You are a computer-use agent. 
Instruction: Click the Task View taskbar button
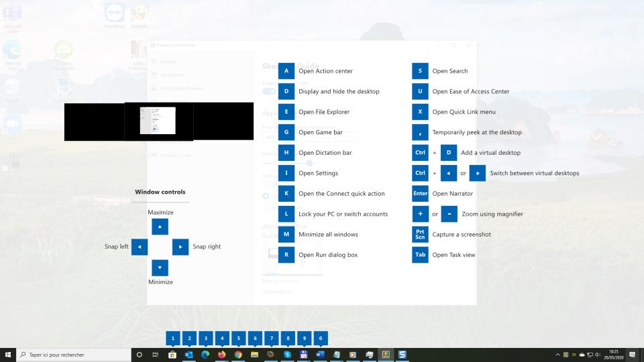click(156, 355)
